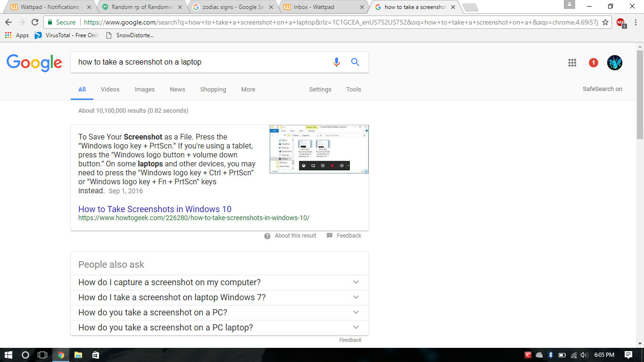
Task: Click the 6:05 PM taskbar clock
Action: [x=604, y=355]
